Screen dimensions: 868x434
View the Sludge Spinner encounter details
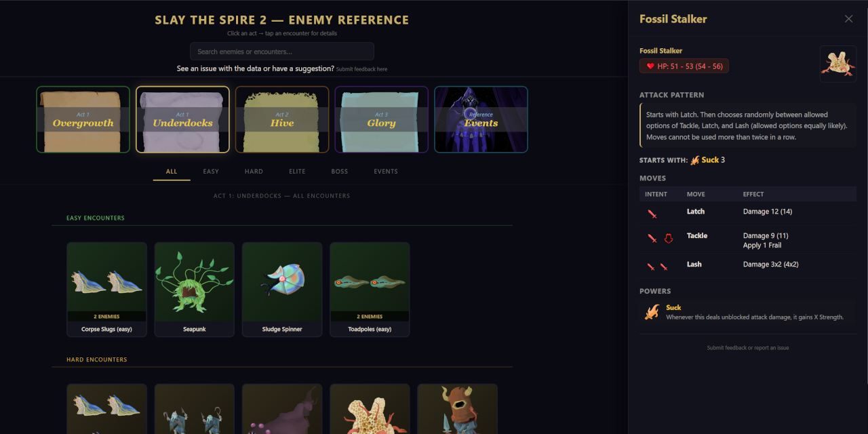[x=282, y=290]
